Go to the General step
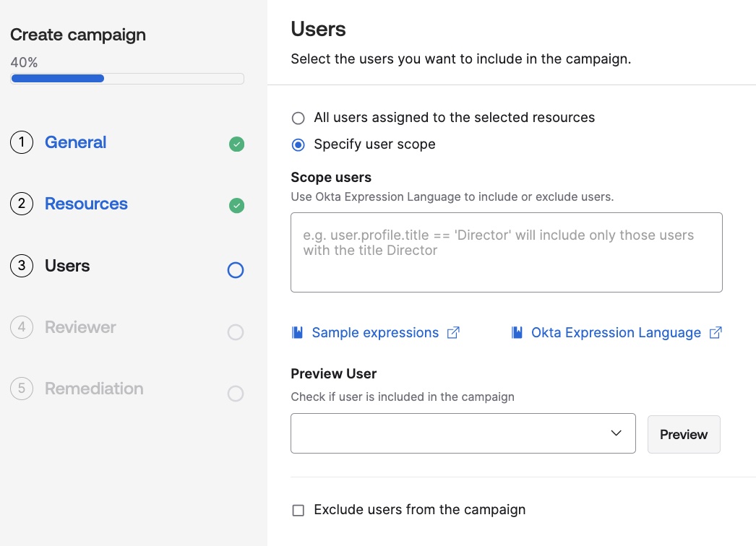 coord(75,143)
